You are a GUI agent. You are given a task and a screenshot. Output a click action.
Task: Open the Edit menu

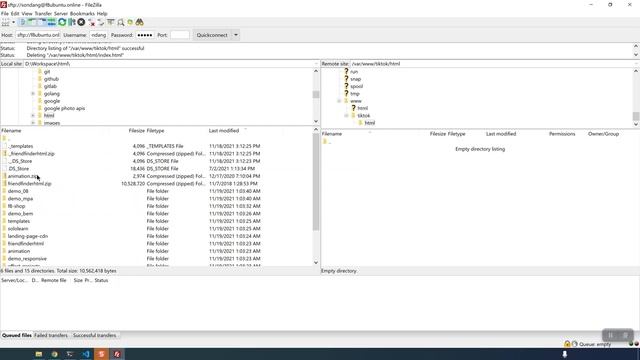click(x=15, y=13)
